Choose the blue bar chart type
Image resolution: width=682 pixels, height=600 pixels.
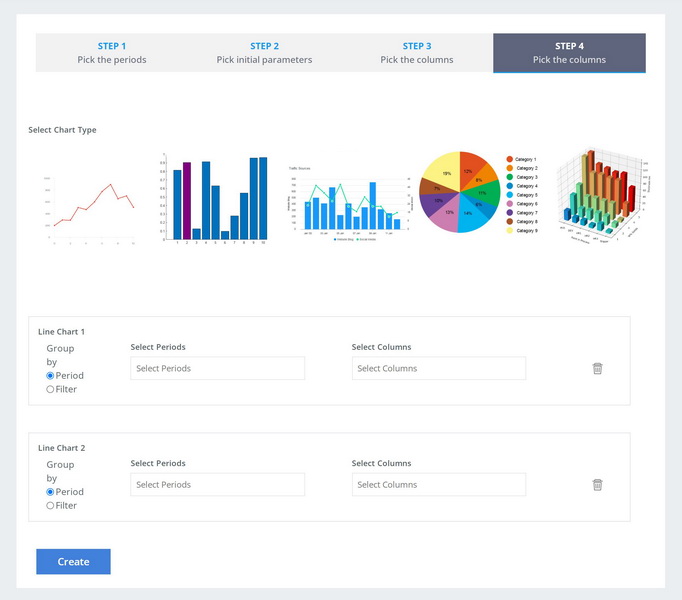click(214, 198)
